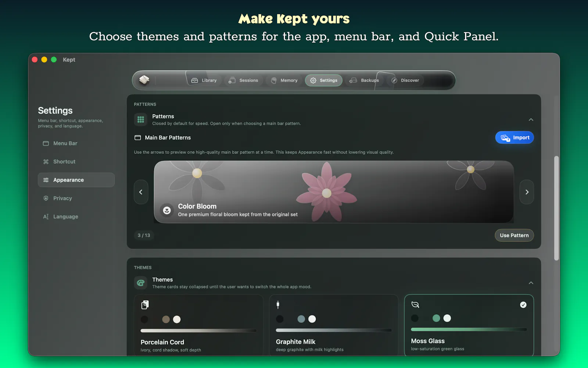Switch to the Sessions tab

[243, 80]
